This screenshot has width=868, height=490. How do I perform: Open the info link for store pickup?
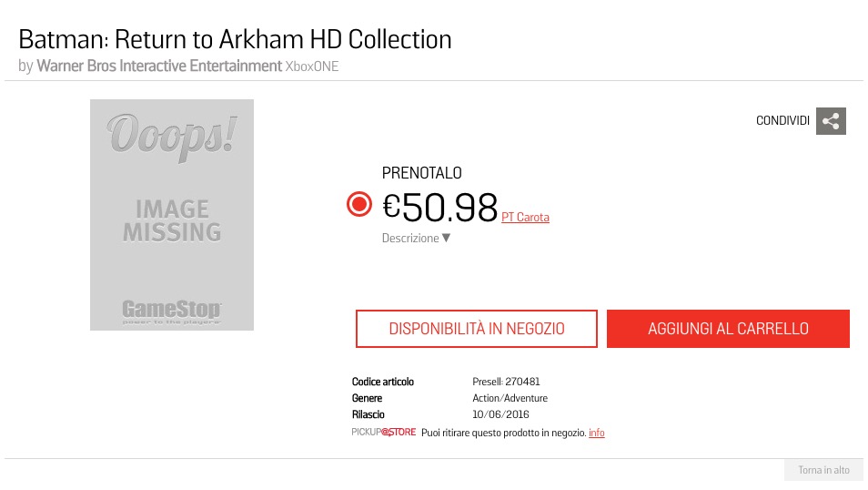pyautogui.click(x=596, y=433)
